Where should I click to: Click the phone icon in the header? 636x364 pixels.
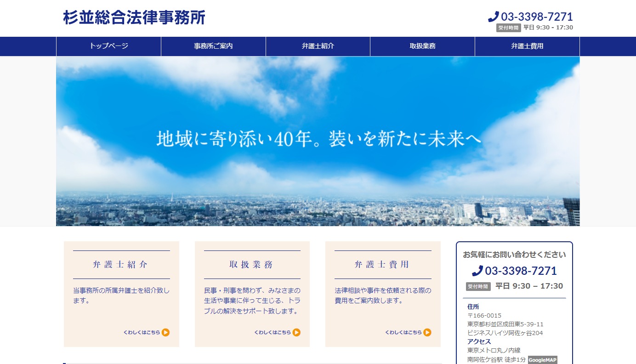(494, 17)
